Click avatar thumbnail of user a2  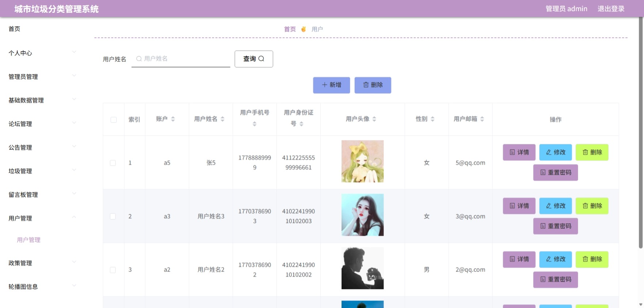(362, 268)
